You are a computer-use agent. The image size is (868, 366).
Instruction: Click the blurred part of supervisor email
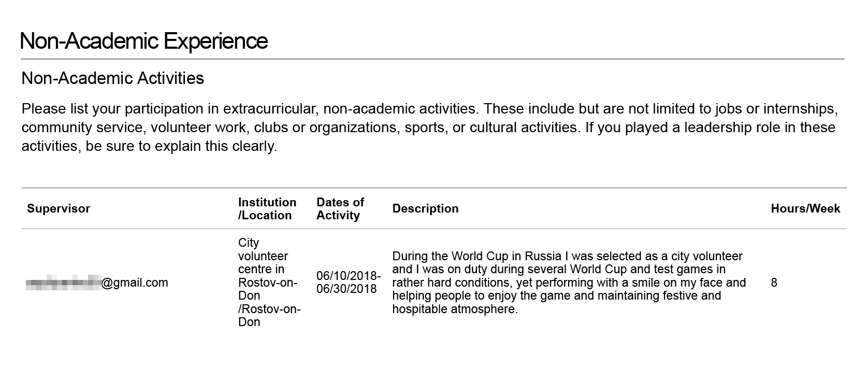(x=63, y=283)
